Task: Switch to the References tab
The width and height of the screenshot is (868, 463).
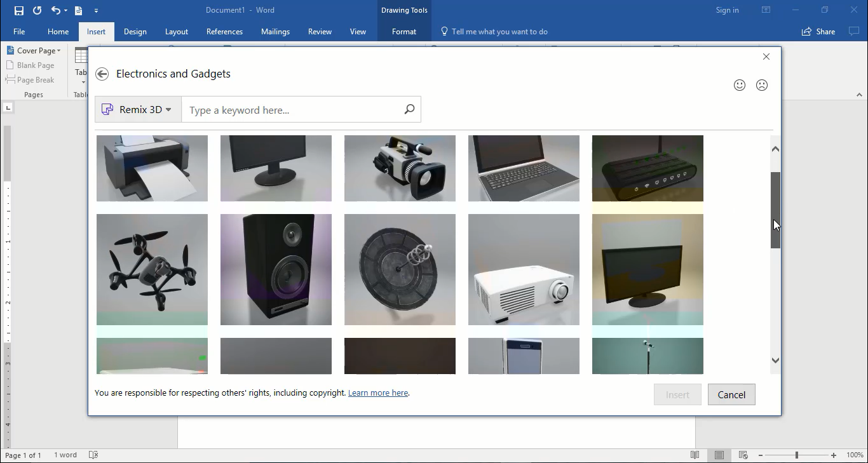Action: point(224,32)
